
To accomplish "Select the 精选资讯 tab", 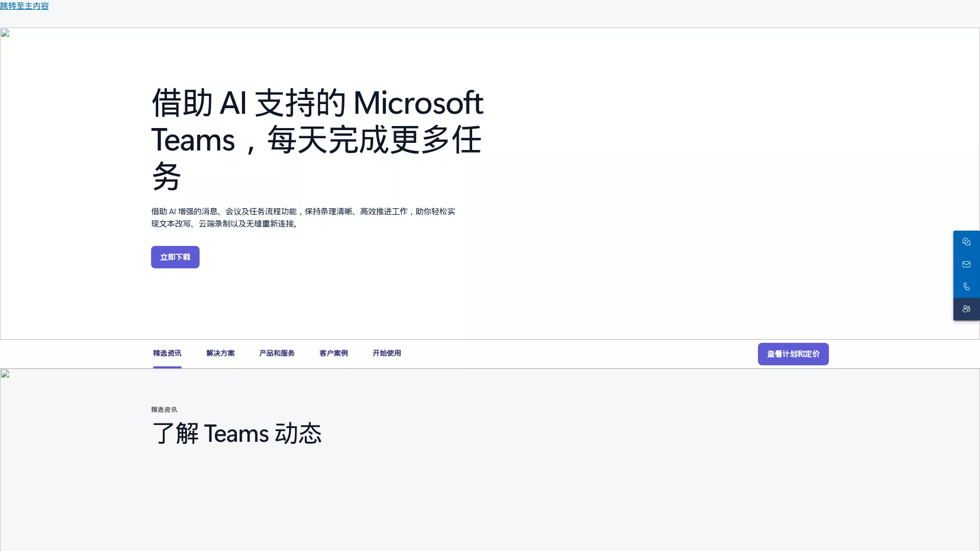I will pyautogui.click(x=167, y=354).
